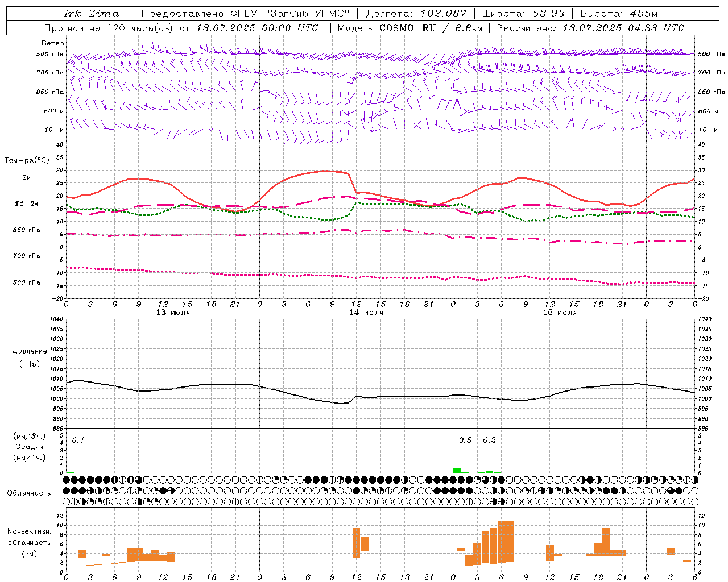Click the '13 июля' date label
Screen dimensions: 728x582
(173, 313)
